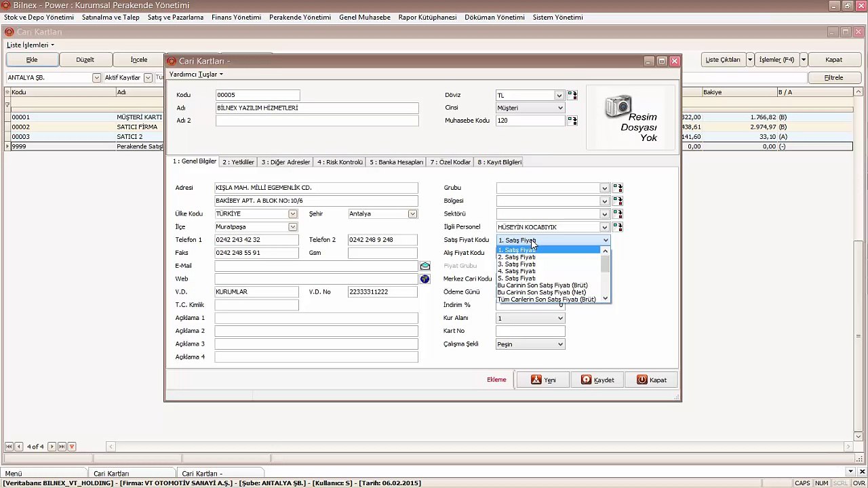The image size is (868, 488).
Task: Go to previous record in list navigator
Action: point(19,447)
